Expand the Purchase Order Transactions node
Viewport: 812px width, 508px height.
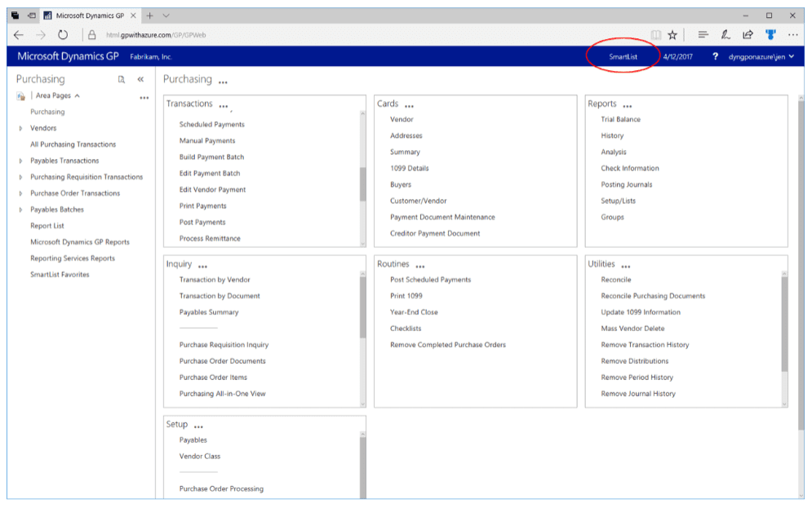click(x=20, y=193)
